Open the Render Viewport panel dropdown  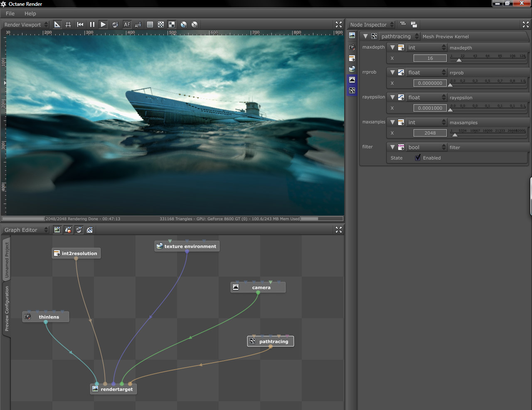click(x=26, y=25)
